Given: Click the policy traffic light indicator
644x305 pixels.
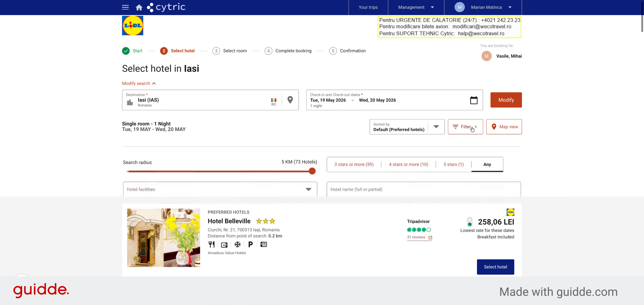Looking at the screenshot, I should coord(470,222).
